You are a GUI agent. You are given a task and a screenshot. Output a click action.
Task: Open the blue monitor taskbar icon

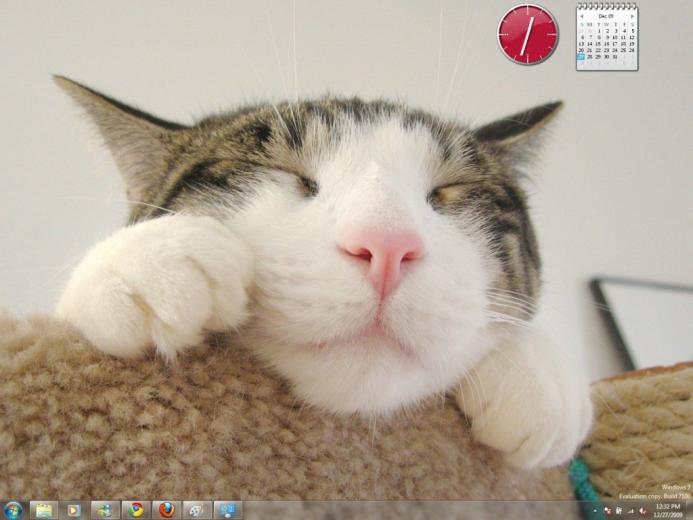point(228,511)
